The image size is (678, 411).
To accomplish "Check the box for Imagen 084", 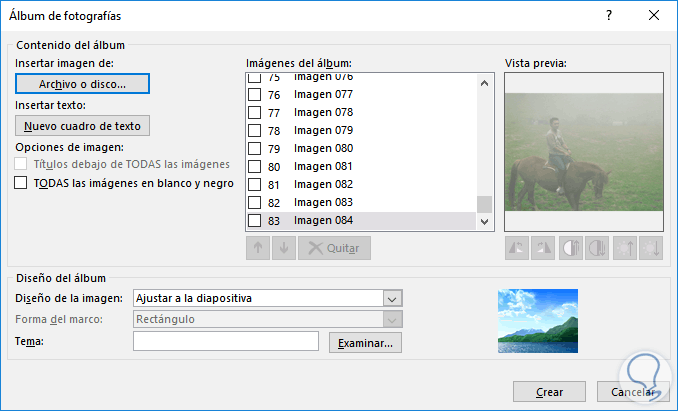I will click(x=254, y=221).
